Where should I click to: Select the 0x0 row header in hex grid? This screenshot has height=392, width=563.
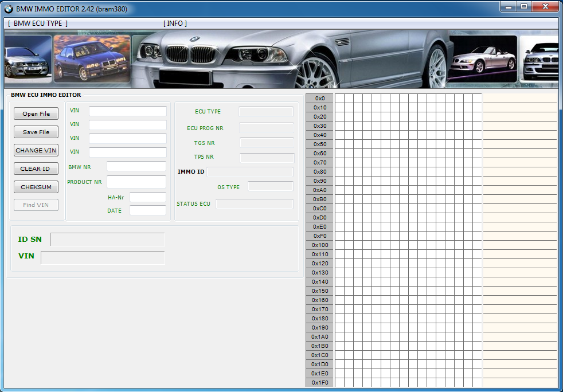coord(319,99)
